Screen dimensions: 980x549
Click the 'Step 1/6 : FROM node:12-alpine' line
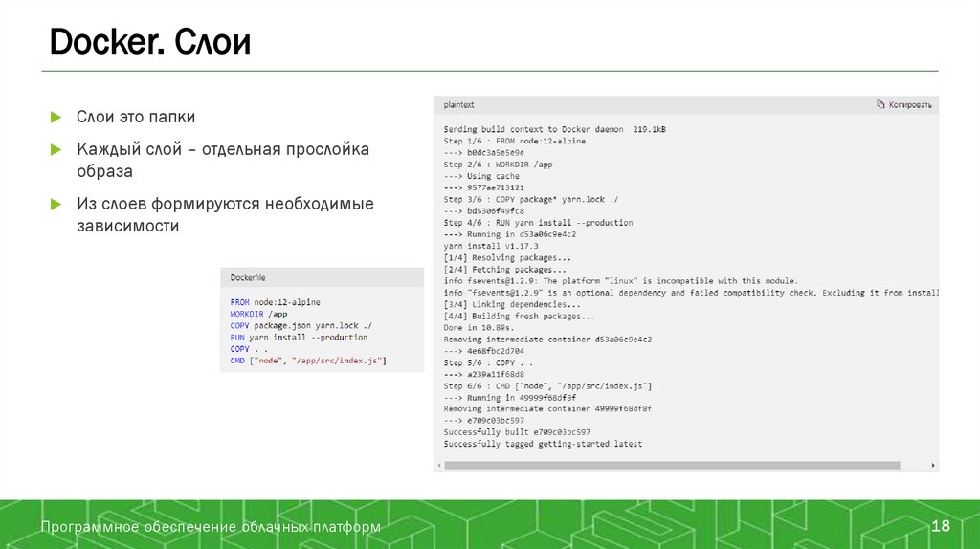tap(514, 142)
